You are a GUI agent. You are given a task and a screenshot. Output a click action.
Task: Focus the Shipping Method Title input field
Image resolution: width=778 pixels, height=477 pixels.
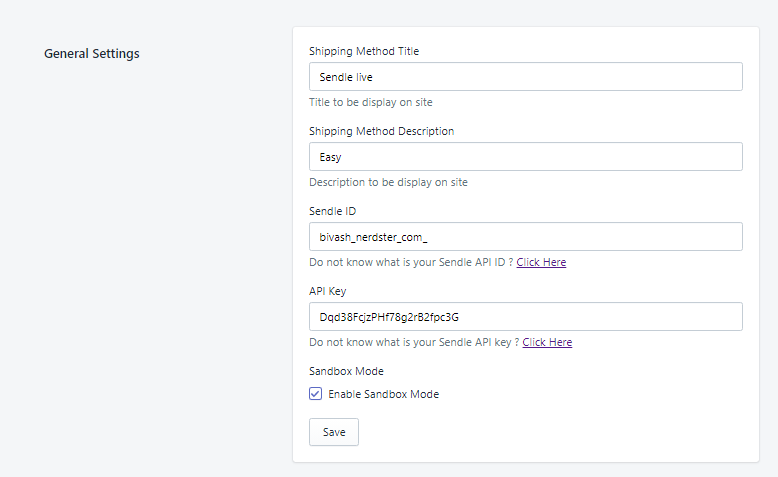(x=525, y=76)
